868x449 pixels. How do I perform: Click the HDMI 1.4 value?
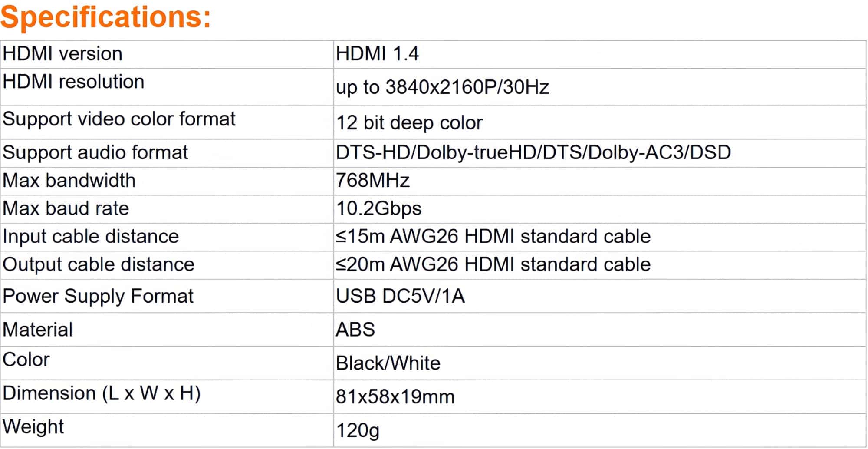[377, 54]
